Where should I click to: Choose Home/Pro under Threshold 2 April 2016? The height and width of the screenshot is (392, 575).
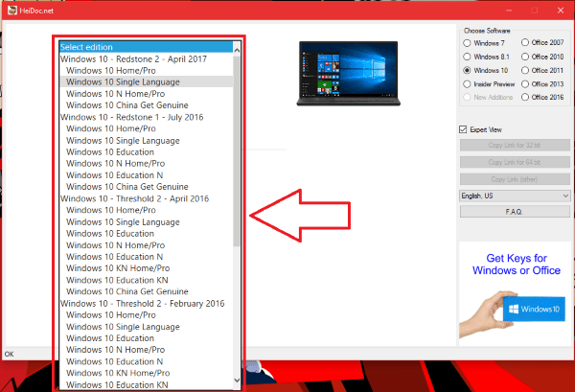pos(146,210)
